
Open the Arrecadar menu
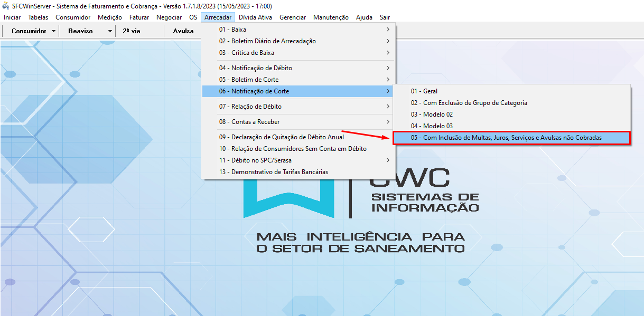218,17
